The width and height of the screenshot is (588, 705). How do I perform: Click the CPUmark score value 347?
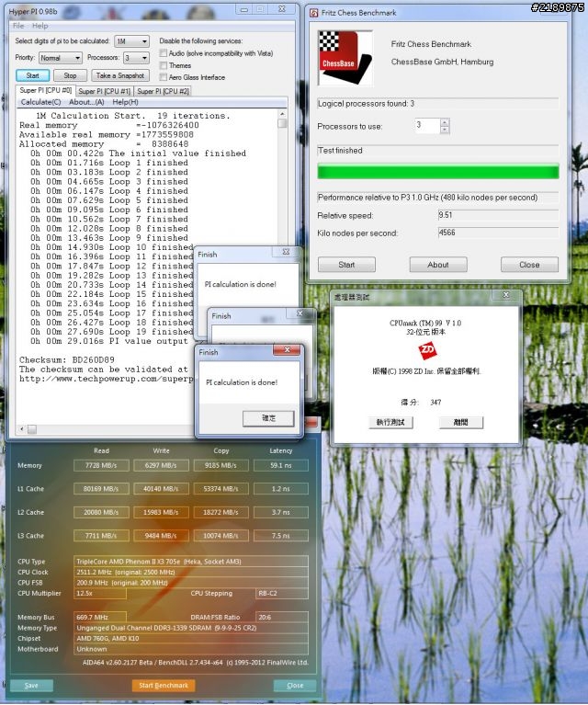point(435,402)
